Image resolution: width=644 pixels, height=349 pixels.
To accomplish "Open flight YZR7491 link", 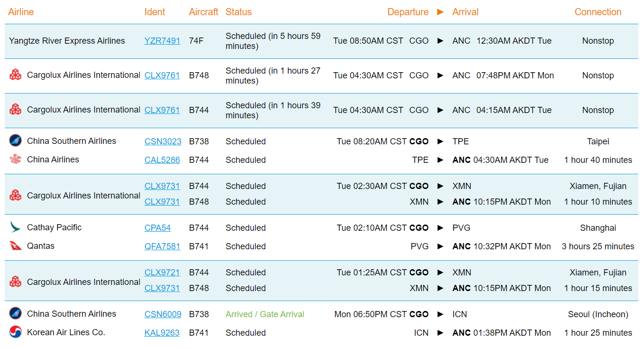I will pos(162,41).
